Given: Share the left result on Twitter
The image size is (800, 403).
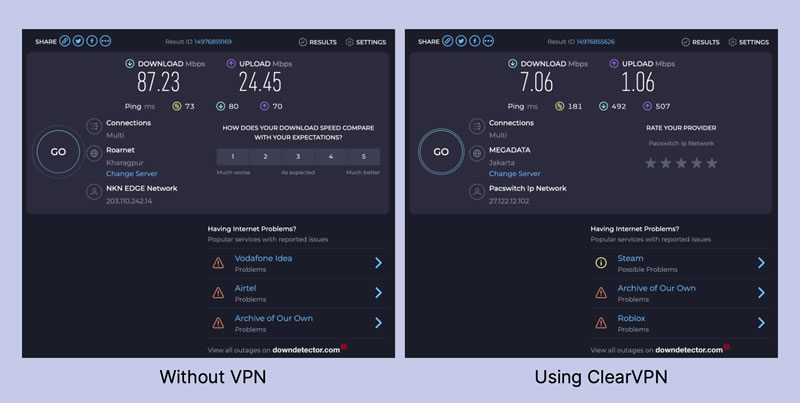Looking at the screenshot, I should [78, 41].
